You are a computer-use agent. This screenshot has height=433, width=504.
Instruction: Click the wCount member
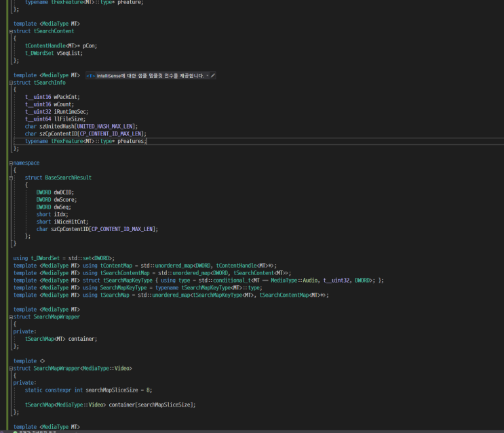(x=63, y=104)
